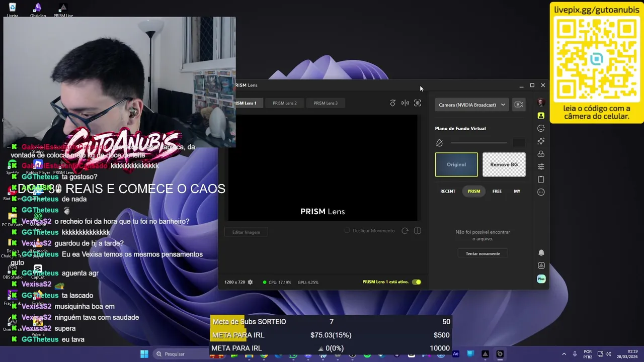Open the Lixeira desktop icon

pyautogui.click(x=13, y=10)
